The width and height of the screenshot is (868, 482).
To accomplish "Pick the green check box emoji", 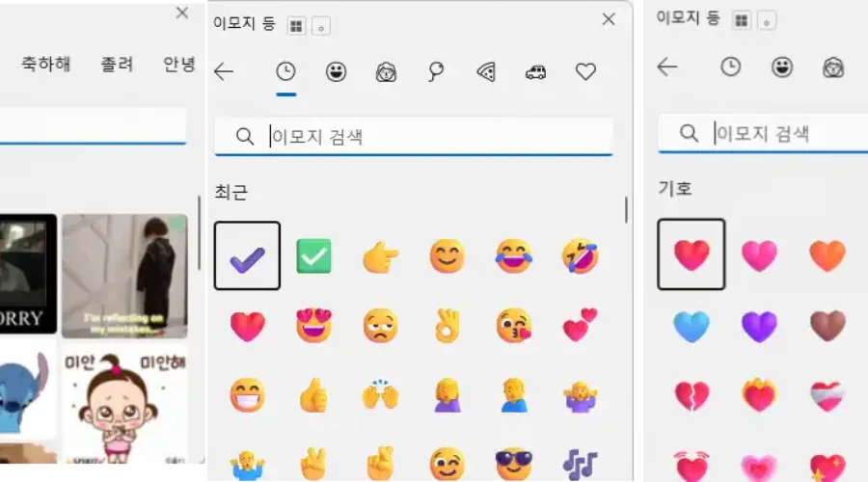I will [x=313, y=255].
